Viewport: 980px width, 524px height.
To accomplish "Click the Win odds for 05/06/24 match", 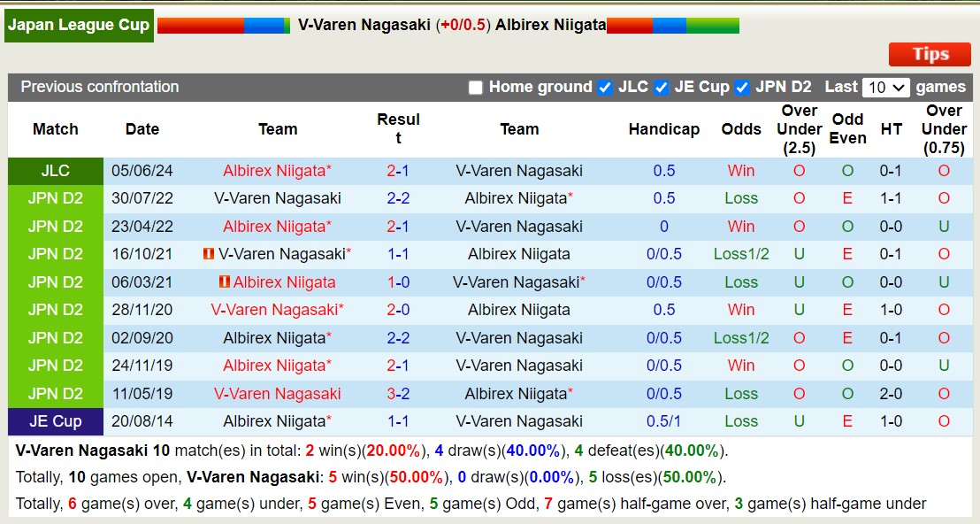I will point(741,170).
